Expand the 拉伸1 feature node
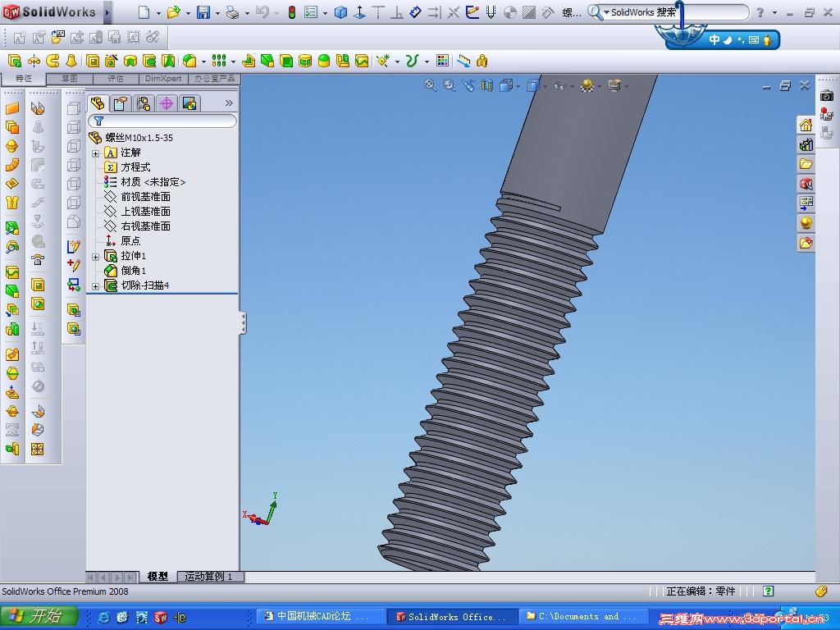 [x=95, y=257]
